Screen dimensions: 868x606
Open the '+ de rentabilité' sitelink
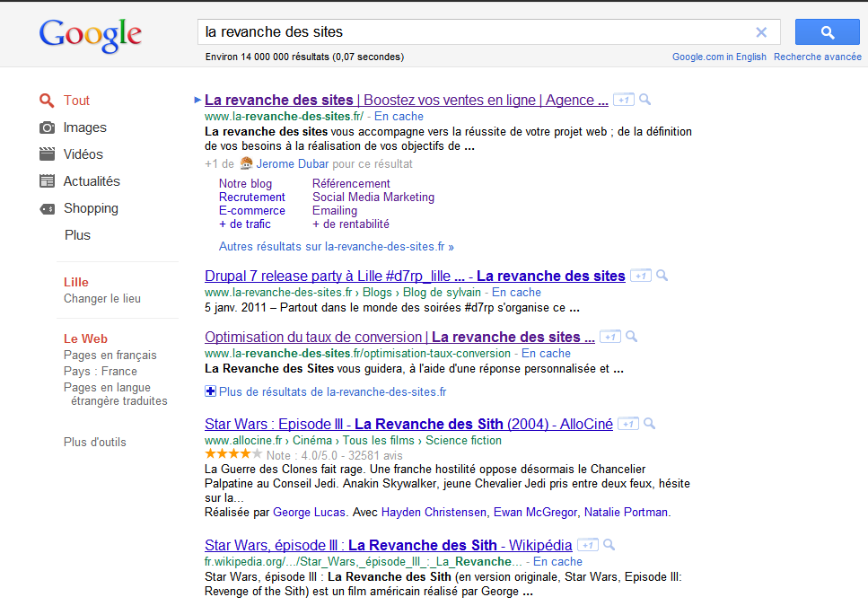[351, 224]
